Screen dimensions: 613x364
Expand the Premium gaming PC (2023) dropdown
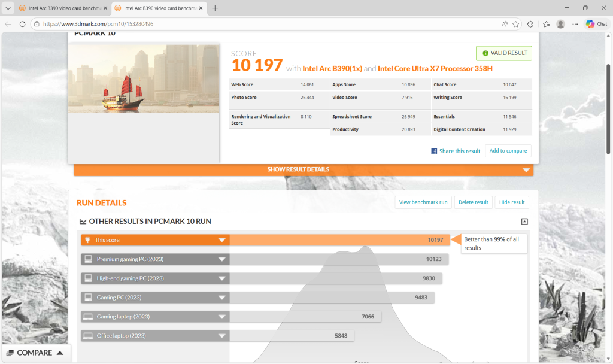[x=221, y=259]
